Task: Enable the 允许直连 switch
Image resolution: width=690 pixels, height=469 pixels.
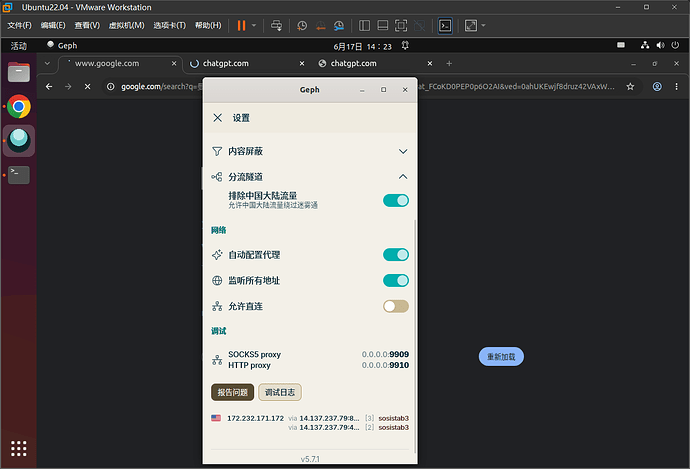Action: 396,306
